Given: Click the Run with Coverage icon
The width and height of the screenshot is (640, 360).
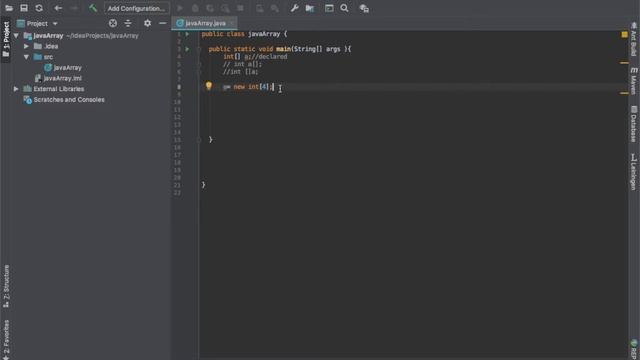Looking at the screenshot, I should pyautogui.click(x=210, y=8).
